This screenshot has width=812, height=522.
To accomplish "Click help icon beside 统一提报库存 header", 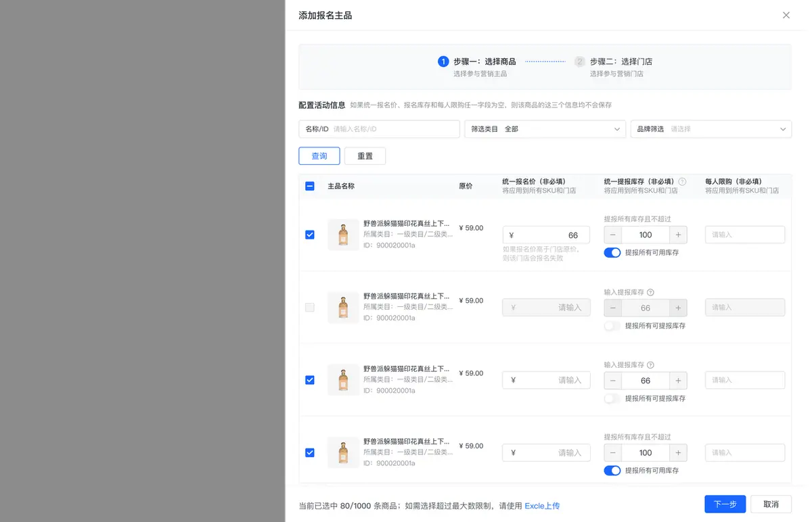I will [x=682, y=181].
